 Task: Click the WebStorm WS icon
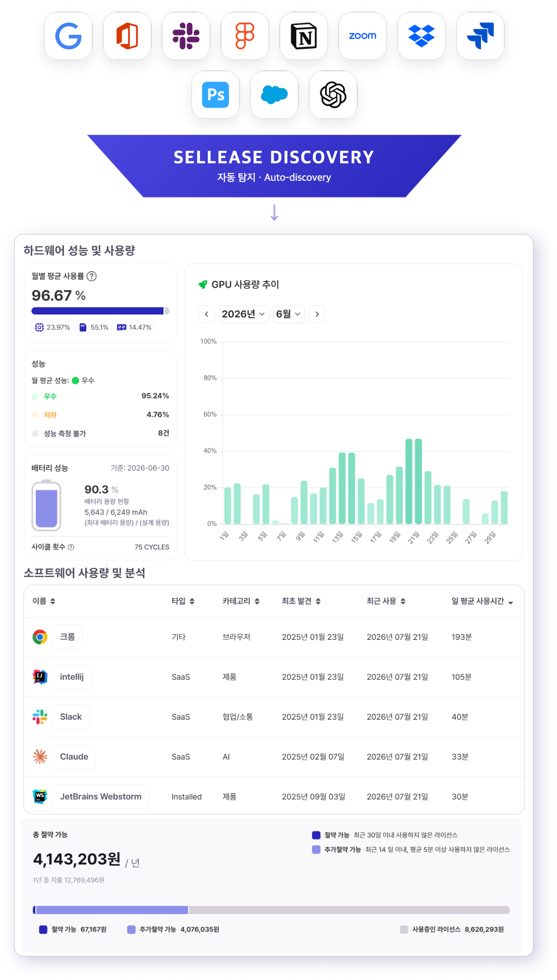pos(40,797)
